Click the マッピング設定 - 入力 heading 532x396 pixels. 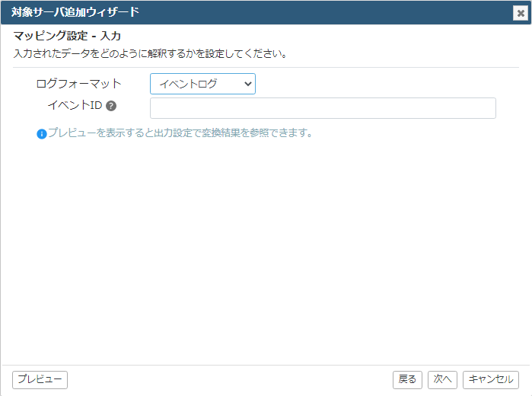point(67,36)
